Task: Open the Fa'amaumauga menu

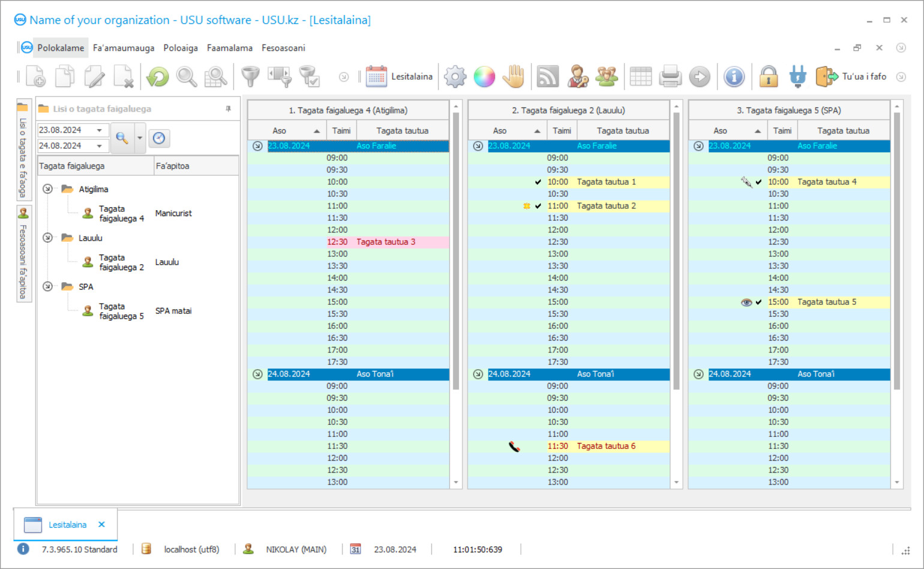Action: click(x=124, y=48)
